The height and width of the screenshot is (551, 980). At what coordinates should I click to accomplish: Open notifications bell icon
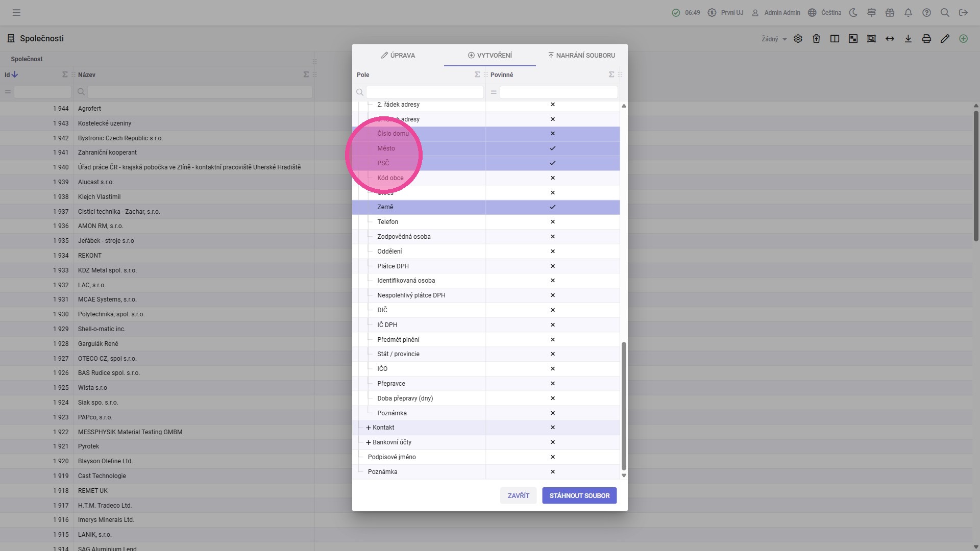(x=908, y=13)
